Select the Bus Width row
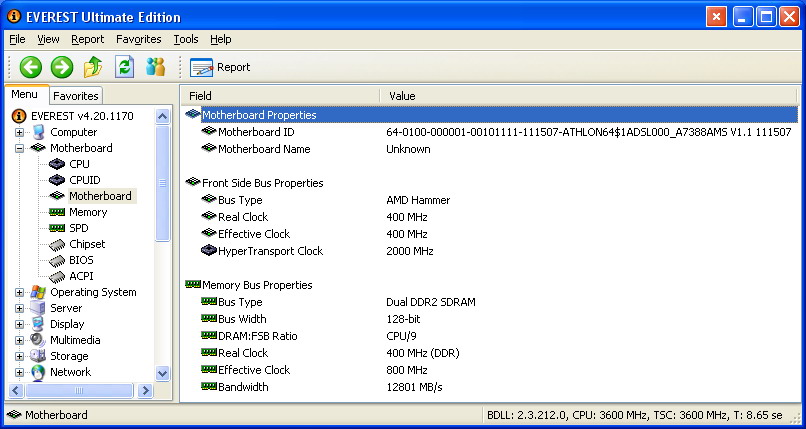This screenshot has height=429, width=806. 491,319
